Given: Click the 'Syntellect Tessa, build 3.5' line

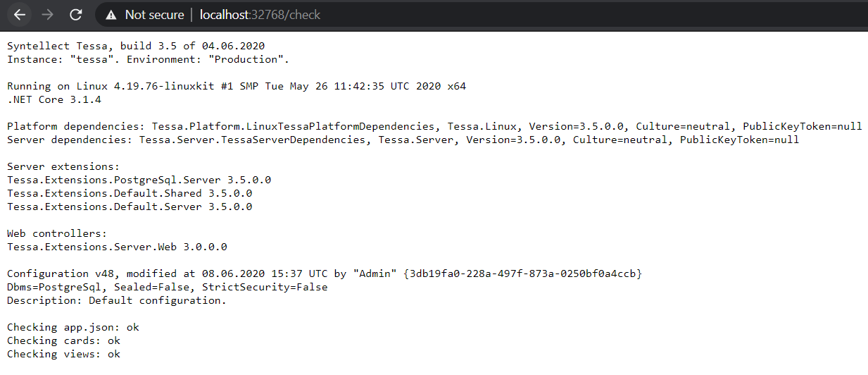Looking at the screenshot, I should click(x=136, y=46).
